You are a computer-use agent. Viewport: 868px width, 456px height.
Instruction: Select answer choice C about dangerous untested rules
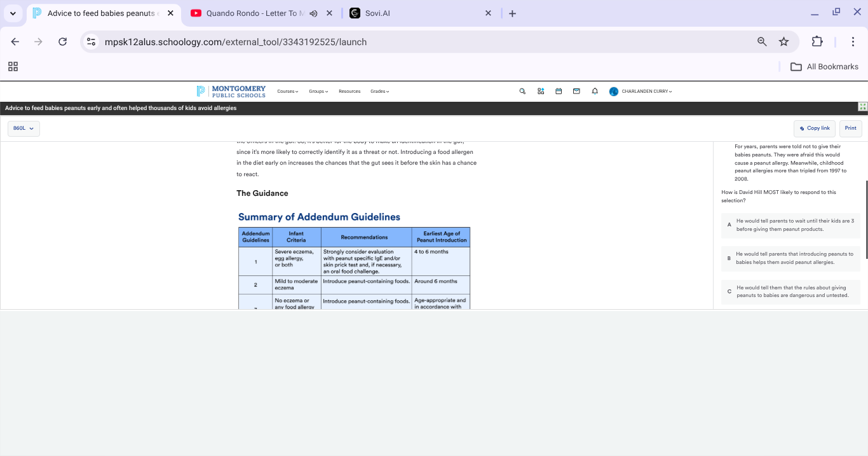pyautogui.click(x=790, y=291)
